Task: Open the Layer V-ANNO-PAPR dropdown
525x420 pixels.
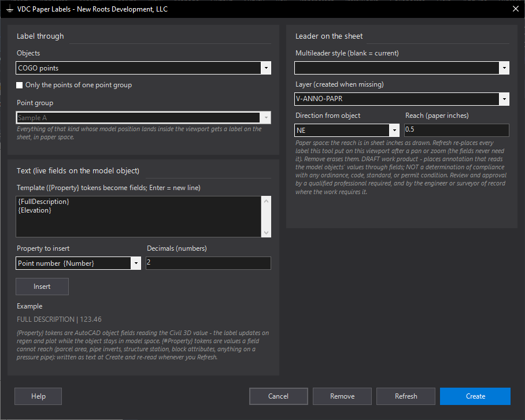Action: (504, 99)
